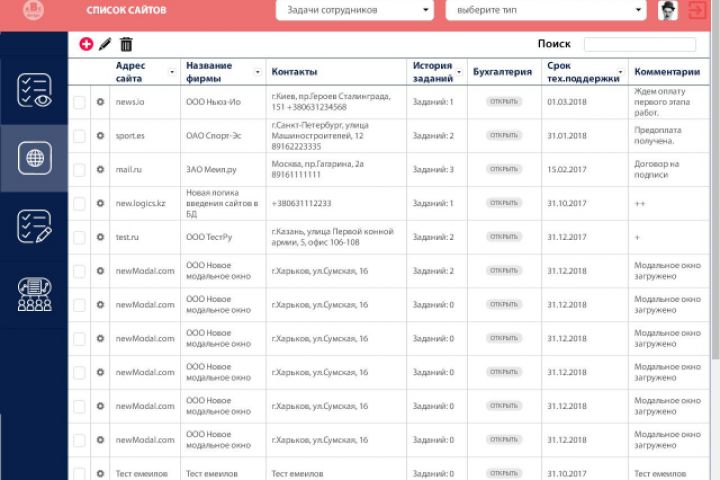Open the выберите тип dropdown
The width and height of the screenshot is (720, 480).
pyautogui.click(x=546, y=10)
